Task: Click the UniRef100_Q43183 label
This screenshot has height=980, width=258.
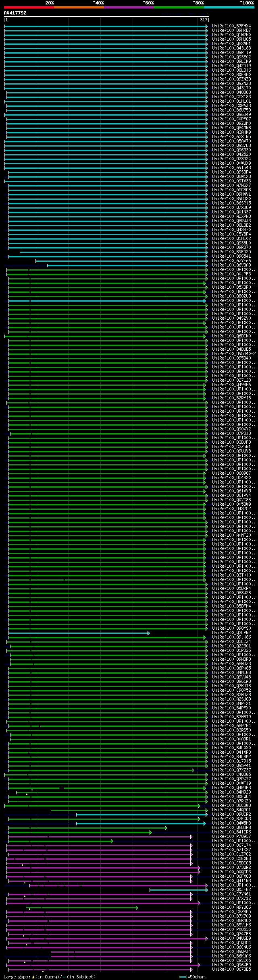Action: tap(231, 48)
